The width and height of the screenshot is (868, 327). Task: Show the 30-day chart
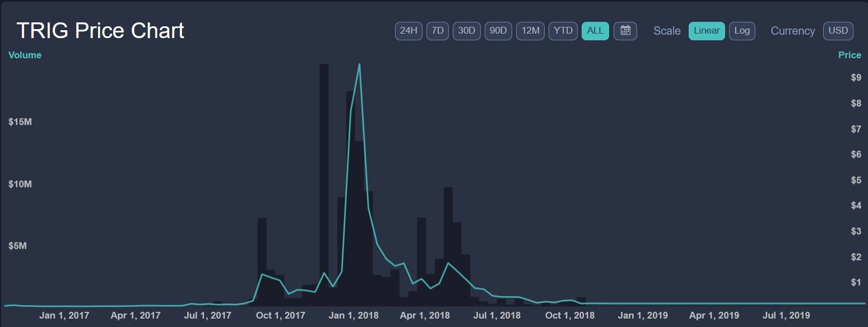tap(466, 31)
